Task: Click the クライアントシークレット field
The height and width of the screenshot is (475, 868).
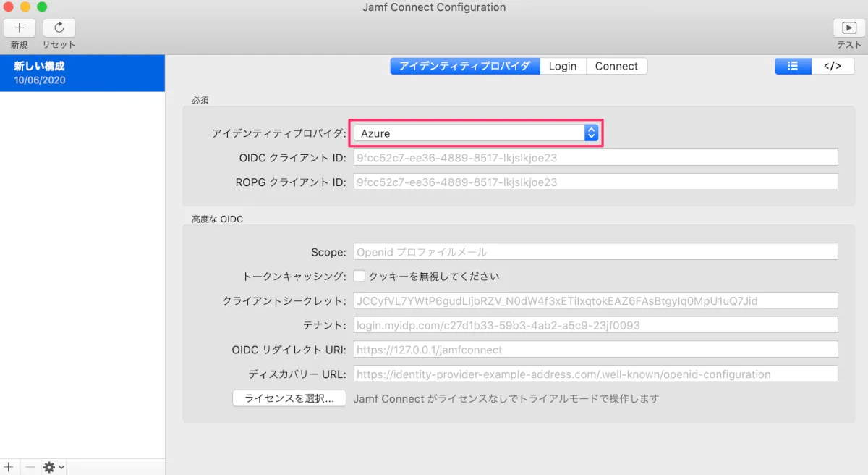Action: click(x=595, y=300)
